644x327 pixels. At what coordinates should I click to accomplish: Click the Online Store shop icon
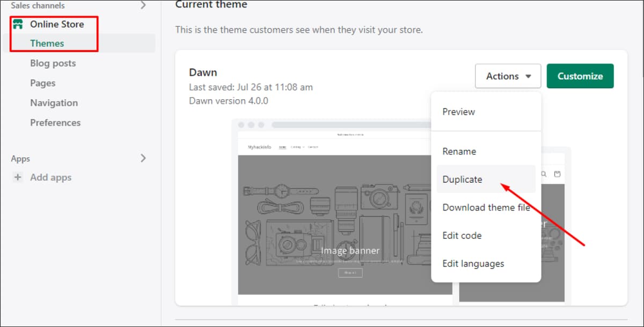coord(18,24)
